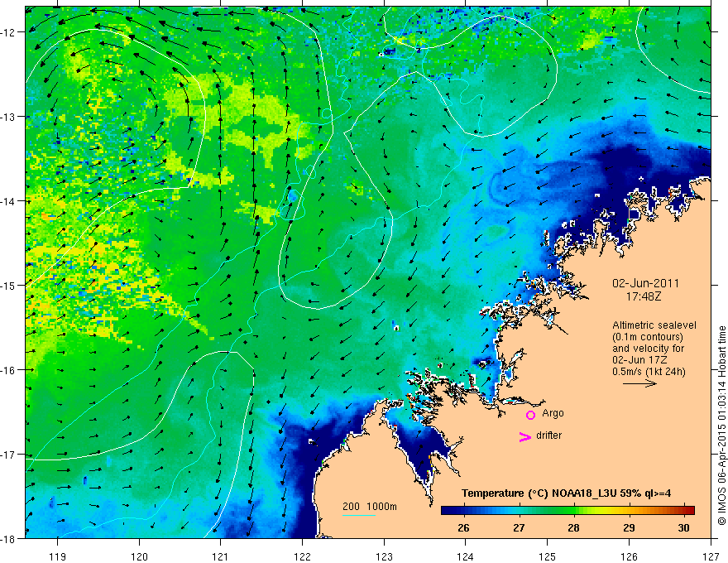This screenshot has height=563, width=728.
Task: Click the 26 colorbar temperature label
Action: [463, 527]
